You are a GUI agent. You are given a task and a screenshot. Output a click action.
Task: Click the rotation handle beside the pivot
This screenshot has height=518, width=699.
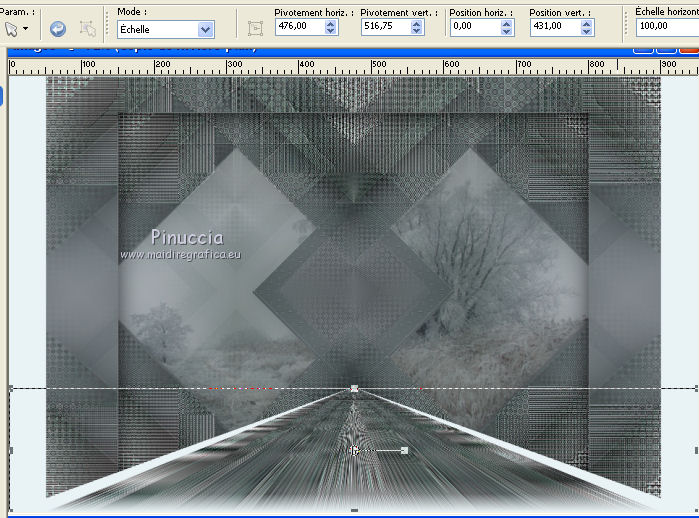[x=405, y=451]
